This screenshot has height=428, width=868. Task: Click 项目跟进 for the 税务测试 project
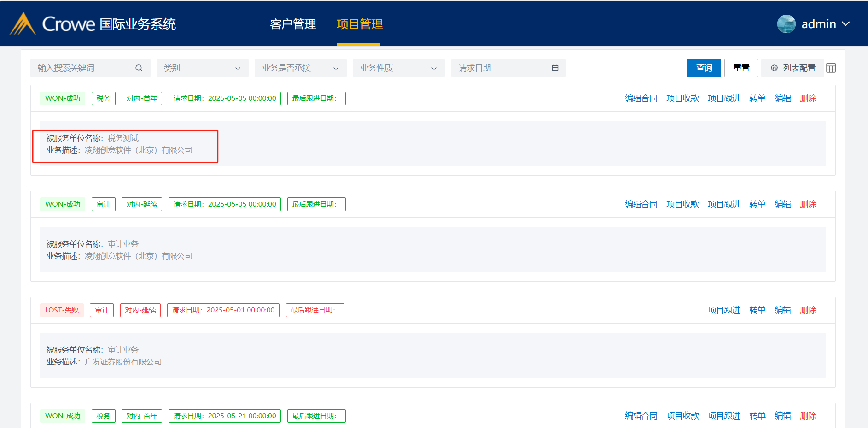[x=724, y=98]
